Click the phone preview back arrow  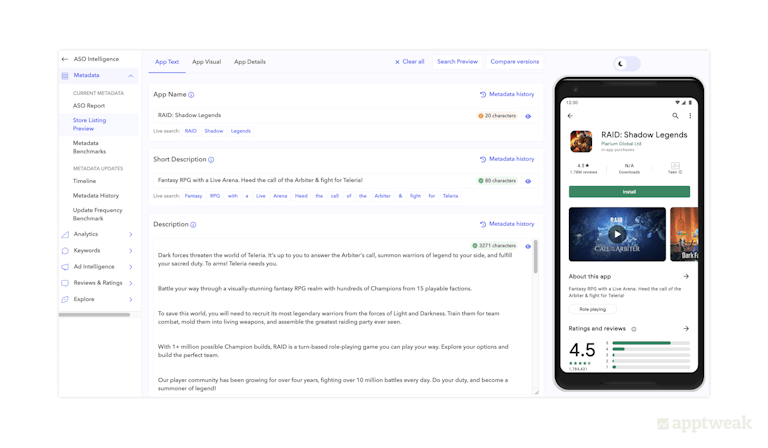571,116
